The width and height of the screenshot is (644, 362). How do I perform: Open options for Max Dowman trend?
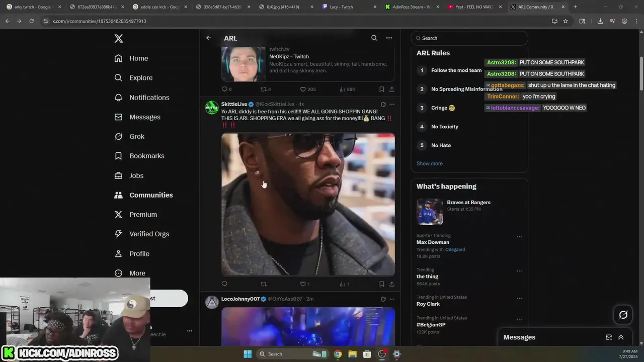pos(519,237)
